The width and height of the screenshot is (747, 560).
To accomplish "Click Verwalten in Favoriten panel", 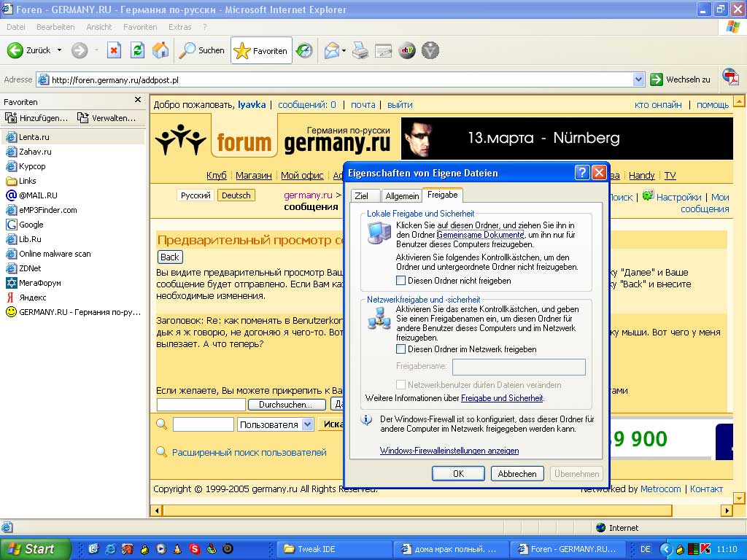I will [107, 117].
